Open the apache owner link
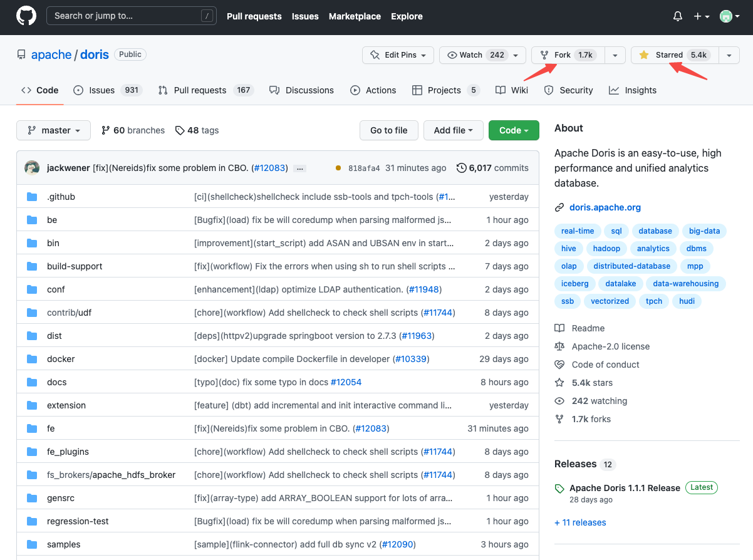This screenshot has height=560, width=753. (51, 54)
